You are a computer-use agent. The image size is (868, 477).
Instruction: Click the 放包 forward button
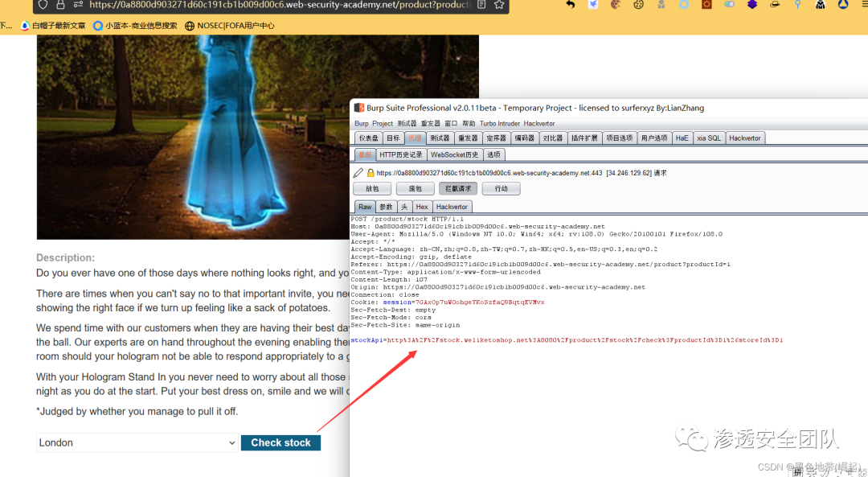[x=372, y=188]
